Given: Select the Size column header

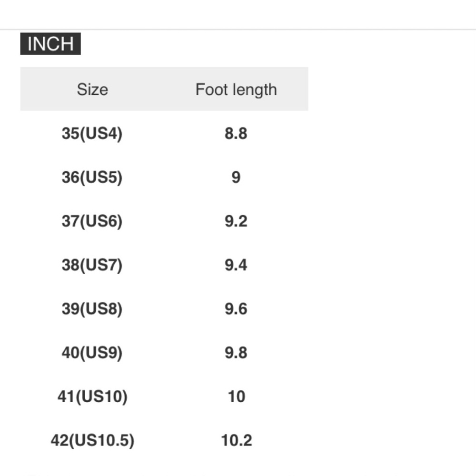Looking at the screenshot, I should pyautogui.click(x=92, y=89).
